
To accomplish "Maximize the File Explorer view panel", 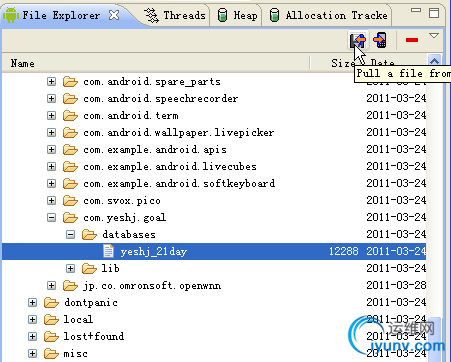I will pyautogui.click(x=434, y=13).
